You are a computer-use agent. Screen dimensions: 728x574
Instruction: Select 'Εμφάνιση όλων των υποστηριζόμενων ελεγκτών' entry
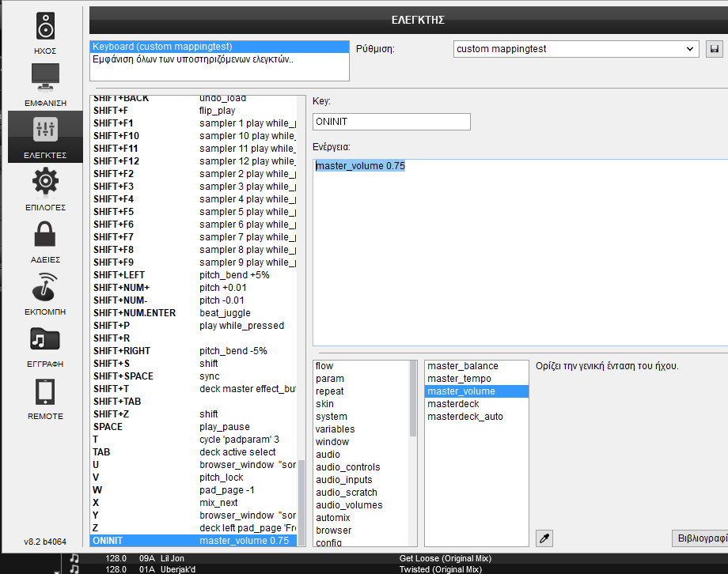coord(219,59)
